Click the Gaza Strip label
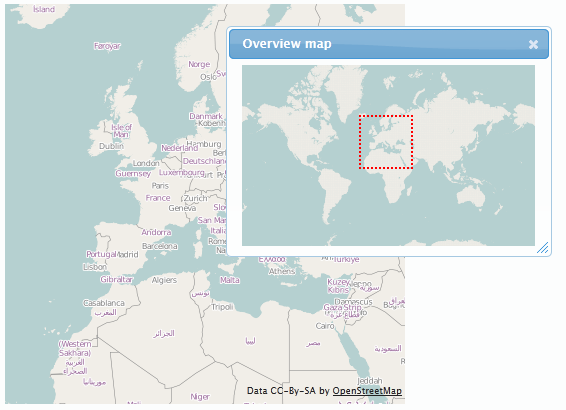This screenshot has width=566, height=410. pos(342,307)
